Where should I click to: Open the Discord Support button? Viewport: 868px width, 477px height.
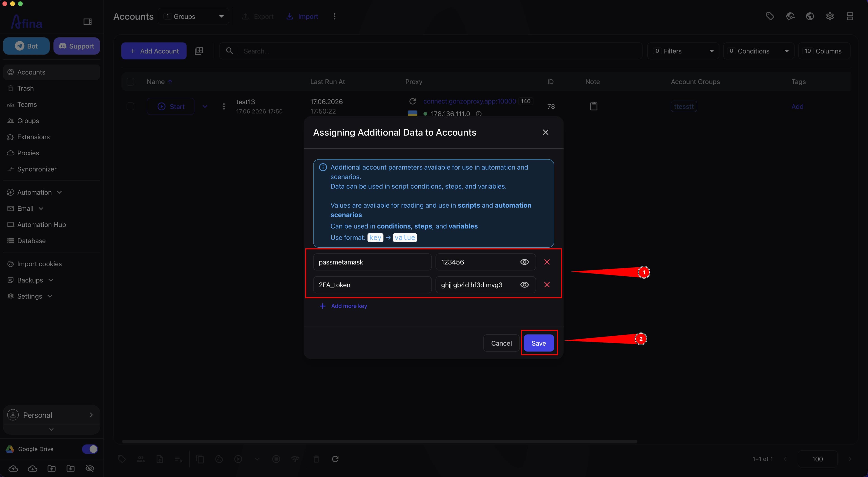pyautogui.click(x=76, y=46)
